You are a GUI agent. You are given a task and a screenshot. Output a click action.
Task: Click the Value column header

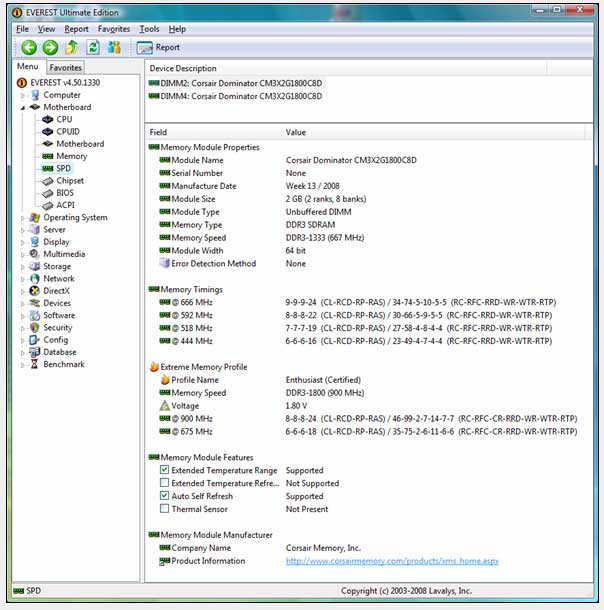click(296, 132)
